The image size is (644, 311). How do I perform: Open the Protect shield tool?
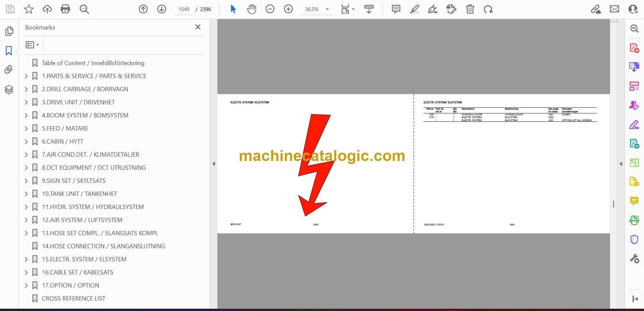point(634,239)
